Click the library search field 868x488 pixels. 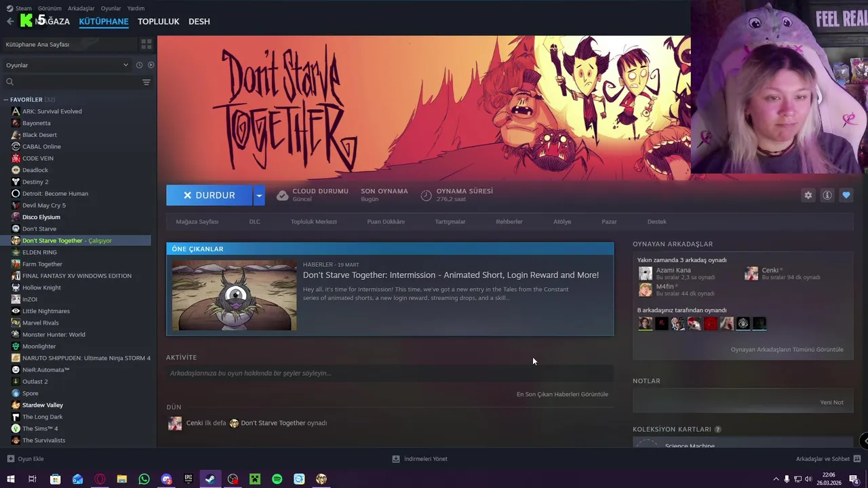tap(75, 82)
